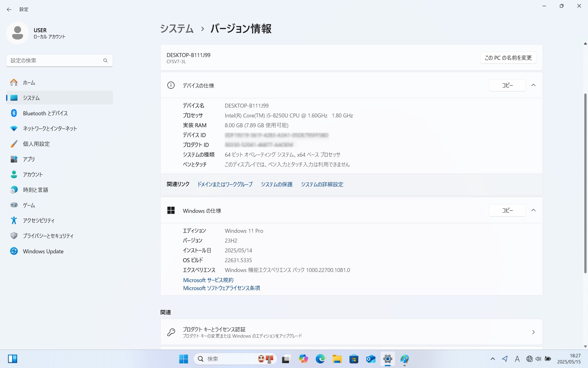Image resolution: width=588 pixels, height=368 pixels.
Task: Open プロダクト キーとライセンス認証 row
Action: pyautogui.click(x=351, y=332)
